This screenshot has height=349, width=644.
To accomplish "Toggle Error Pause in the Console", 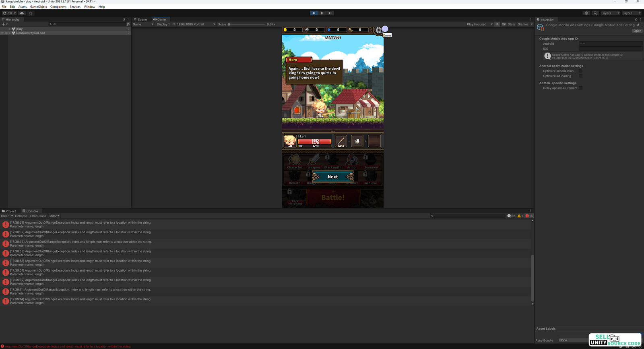I will 38,216.
